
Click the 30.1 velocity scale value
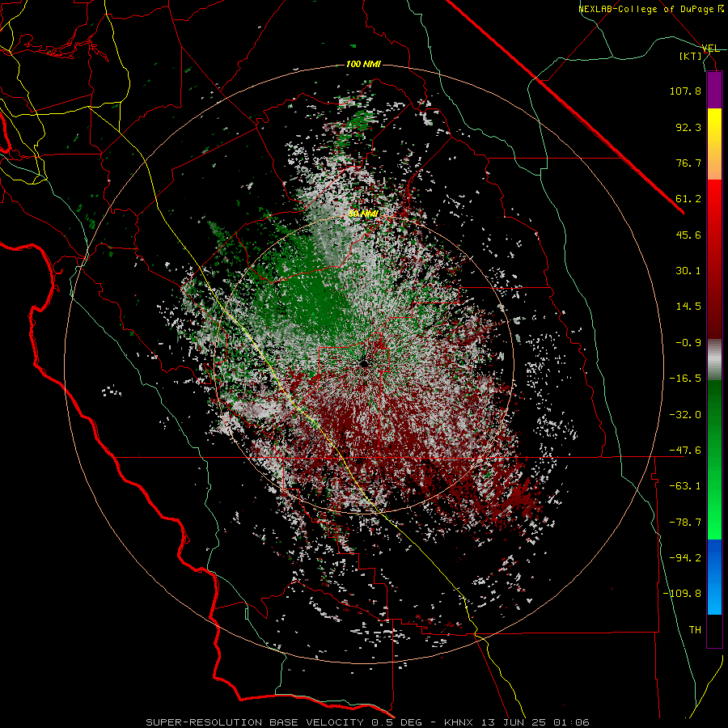688,270
